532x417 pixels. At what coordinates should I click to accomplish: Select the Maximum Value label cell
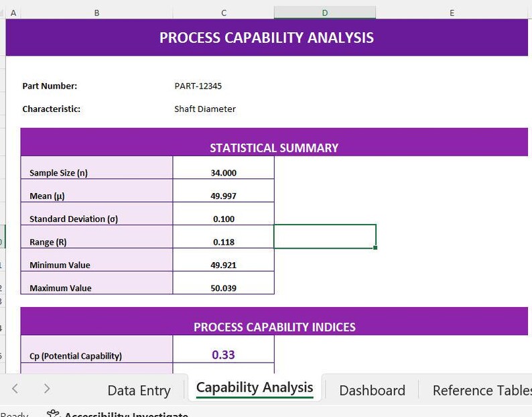(x=96, y=283)
